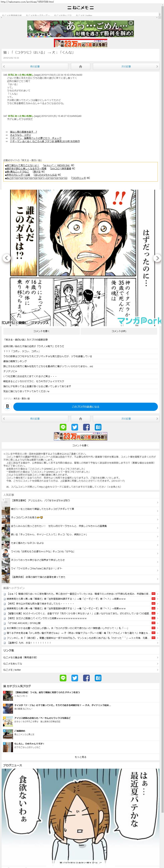Open the 月給23万円 job ad under the banner
This screenshot has height=868, width=164.
coord(80,43)
